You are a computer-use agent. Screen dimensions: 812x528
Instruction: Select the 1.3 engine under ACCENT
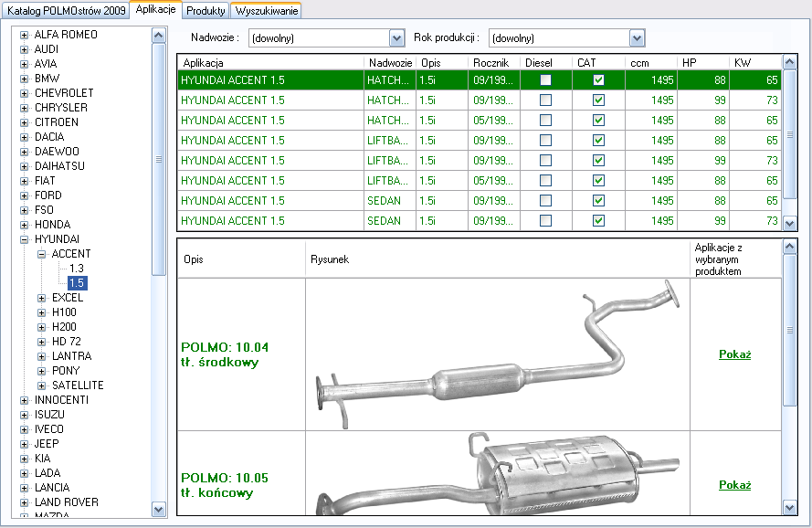[77, 269]
